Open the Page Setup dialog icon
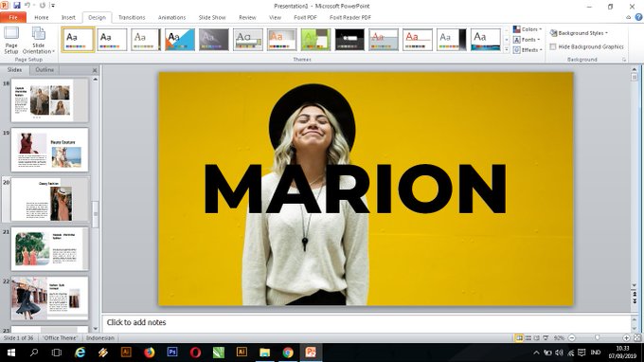Image resolution: width=644 pixels, height=362 pixels. pyautogui.click(x=11, y=40)
